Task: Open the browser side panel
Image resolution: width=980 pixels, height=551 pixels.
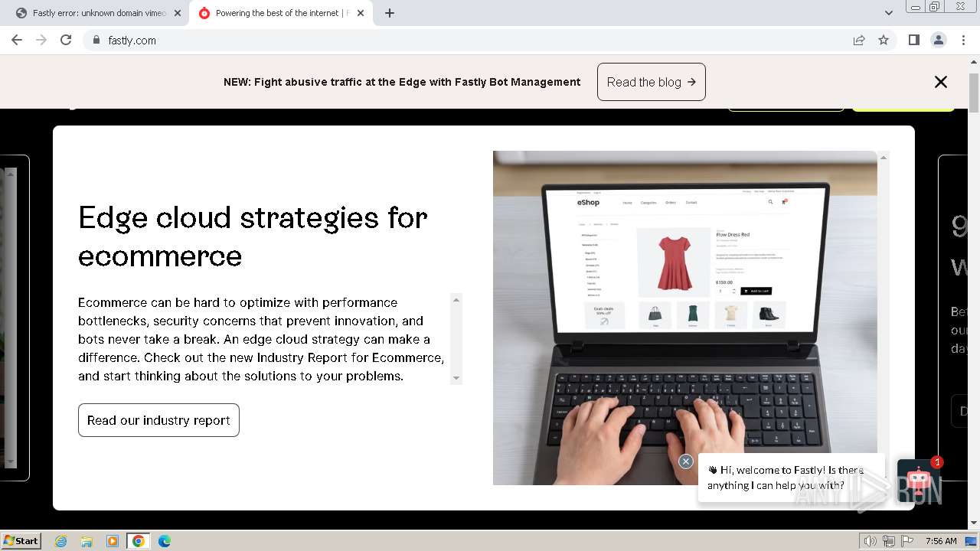Action: (x=913, y=40)
